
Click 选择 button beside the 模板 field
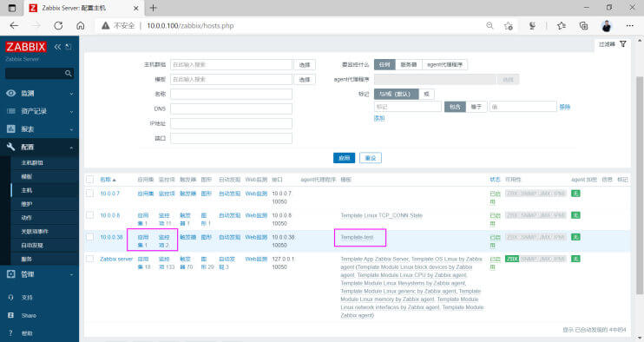305,79
